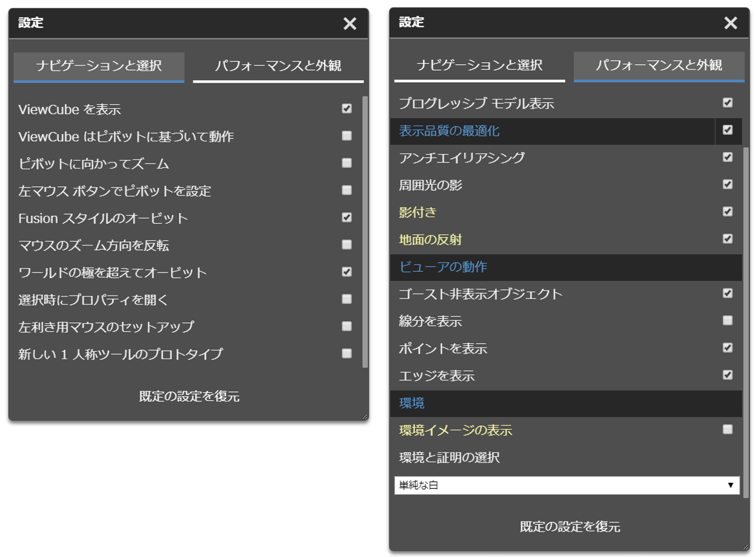Turn off Fusion スタイルのオービット
The height and width of the screenshot is (557, 756).
(347, 217)
